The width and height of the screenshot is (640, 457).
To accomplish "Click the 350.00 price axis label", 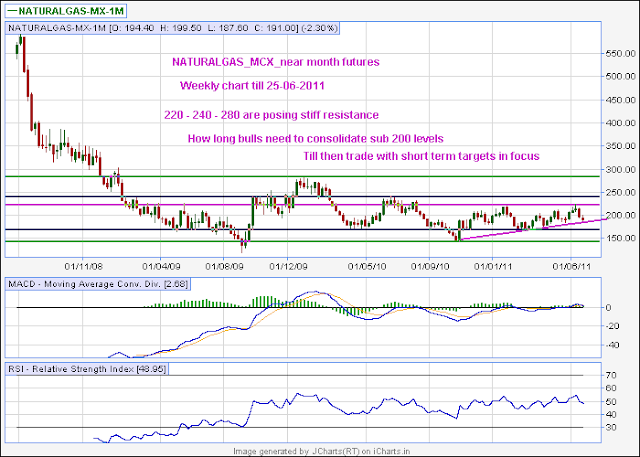I will 621,146.
